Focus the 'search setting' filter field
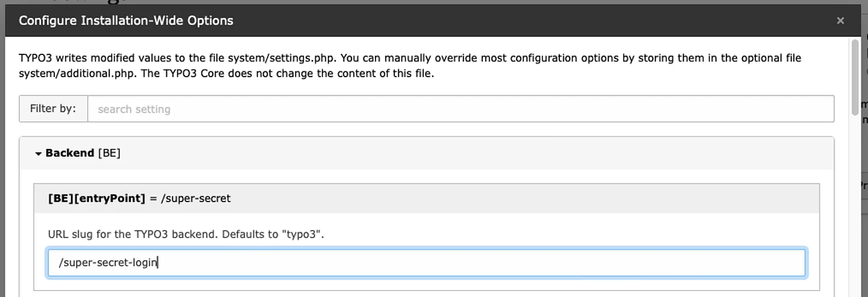Viewport: 868px width, 297px height. (461, 109)
